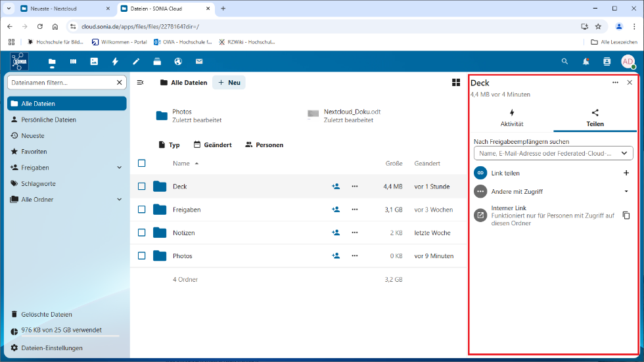Open the Activity lightning icon in header
This screenshot has height=362, width=644.
point(115,62)
